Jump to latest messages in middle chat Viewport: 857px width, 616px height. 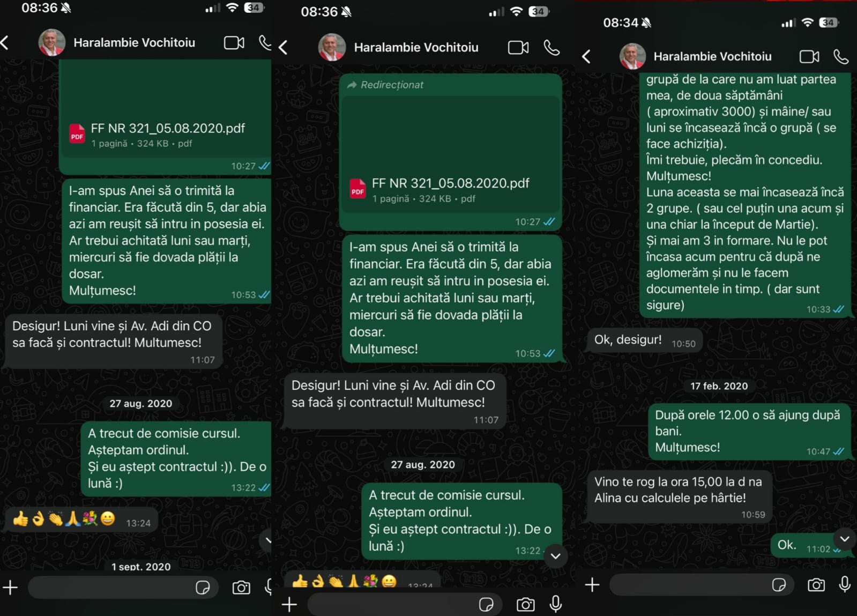click(x=556, y=556)
